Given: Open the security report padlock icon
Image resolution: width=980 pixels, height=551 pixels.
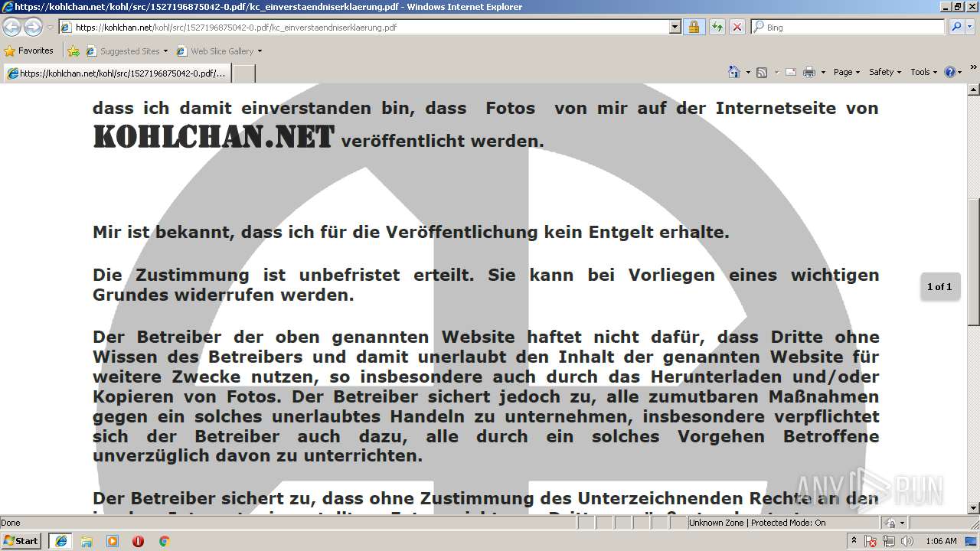Looking at the screenshot, I should tap(694, 27).
